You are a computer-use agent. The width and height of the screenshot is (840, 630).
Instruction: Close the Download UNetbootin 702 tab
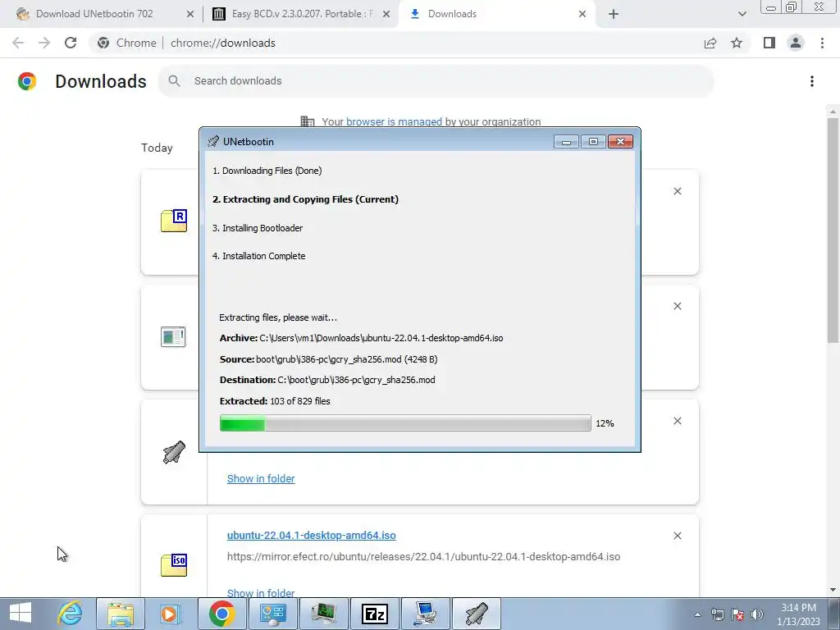(x=190, y=14)
